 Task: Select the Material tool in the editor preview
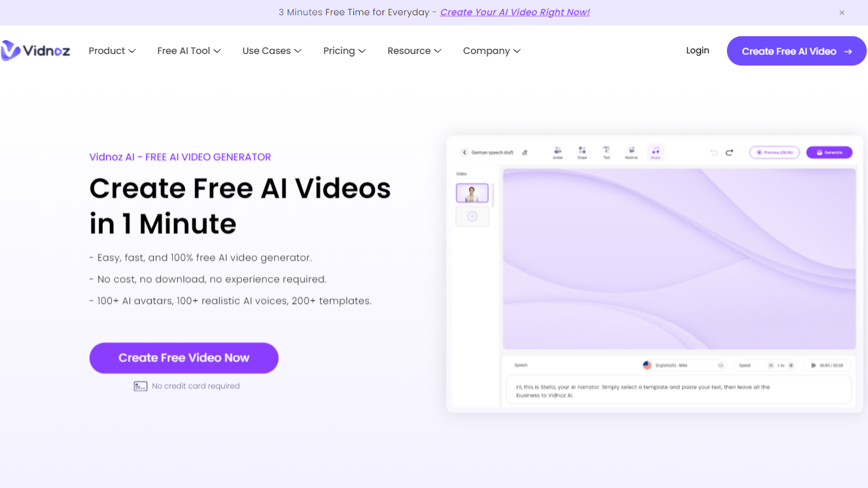631,152
